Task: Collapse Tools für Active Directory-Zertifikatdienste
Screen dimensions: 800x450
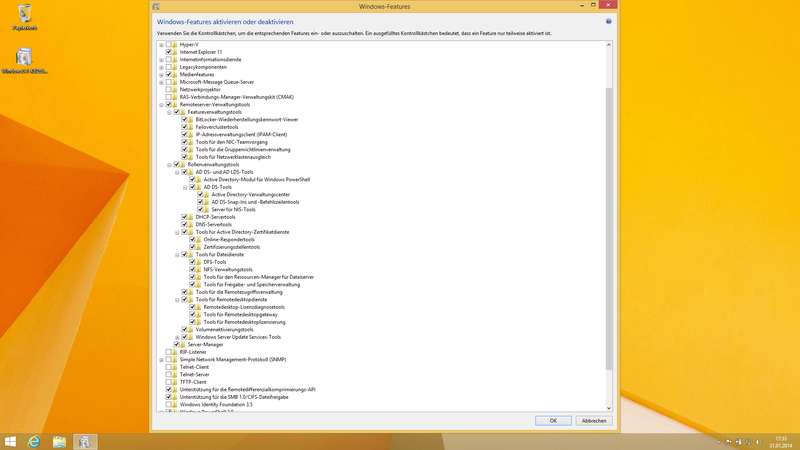Action: pos(178,232)
